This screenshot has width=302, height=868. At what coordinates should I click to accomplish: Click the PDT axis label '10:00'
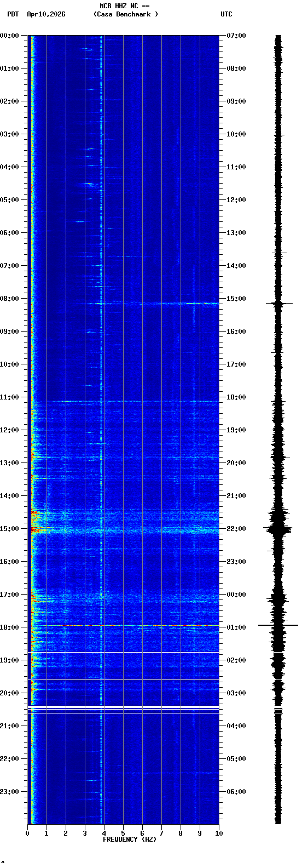[x=9, y=364]
